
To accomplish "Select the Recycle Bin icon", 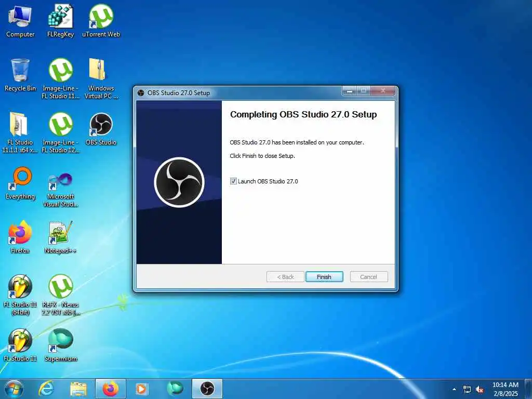I will pyautogui.click(x=20, y=75).
